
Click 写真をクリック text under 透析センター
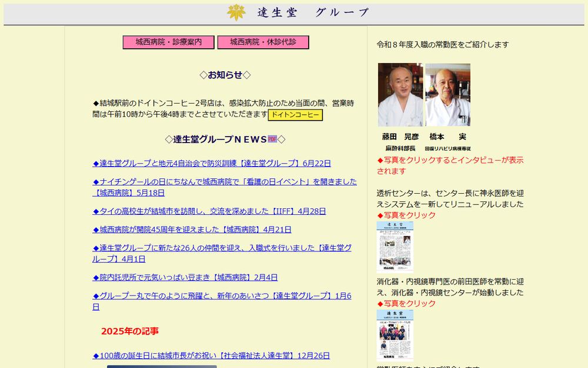tap(406, 215)
